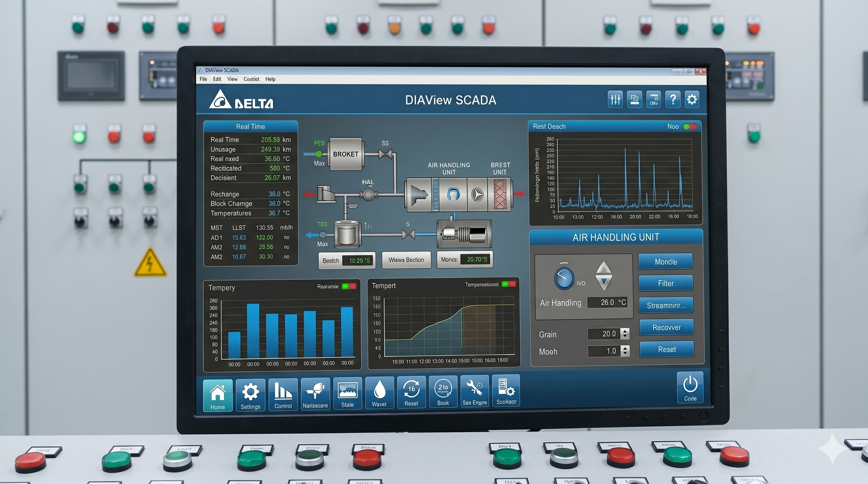Viewport: 868px width, 484px height.
Task: Open the Home page in bottom navigation
Action: click(218, 395)
